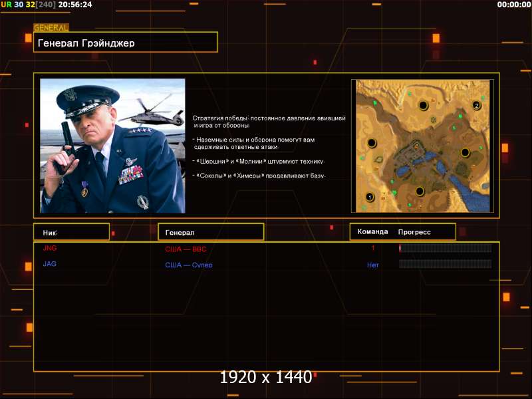Select the empty bottom-center start slot on the map
This screenshot has width=532, height=399.
click(420, 192)
